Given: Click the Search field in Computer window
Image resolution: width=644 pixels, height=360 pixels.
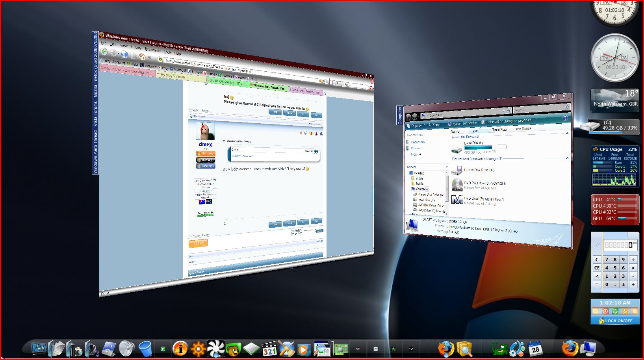Looking at the screenshot, I should (542, 109).
